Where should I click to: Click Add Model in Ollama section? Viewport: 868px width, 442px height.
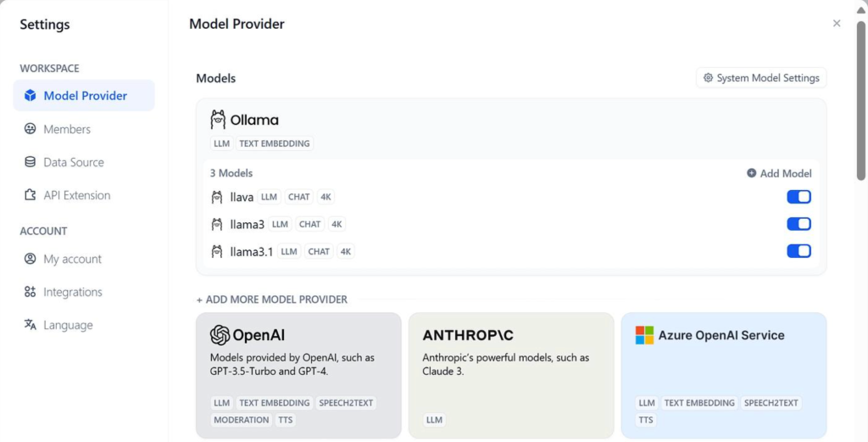(779, 173)
